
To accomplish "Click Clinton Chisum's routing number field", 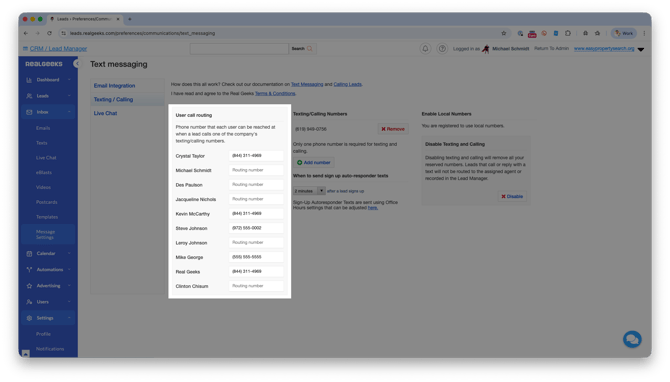I will [256, 286].
